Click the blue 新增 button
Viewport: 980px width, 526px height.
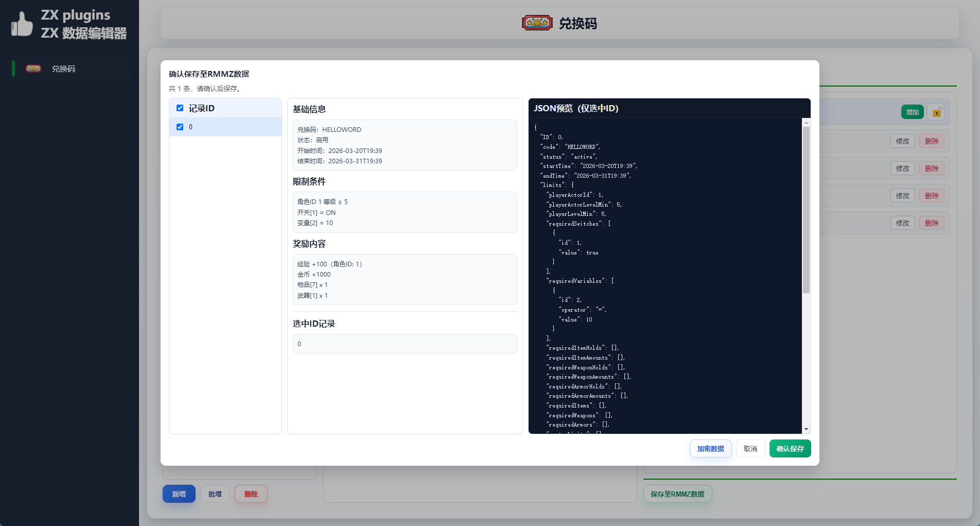(179, 494)
